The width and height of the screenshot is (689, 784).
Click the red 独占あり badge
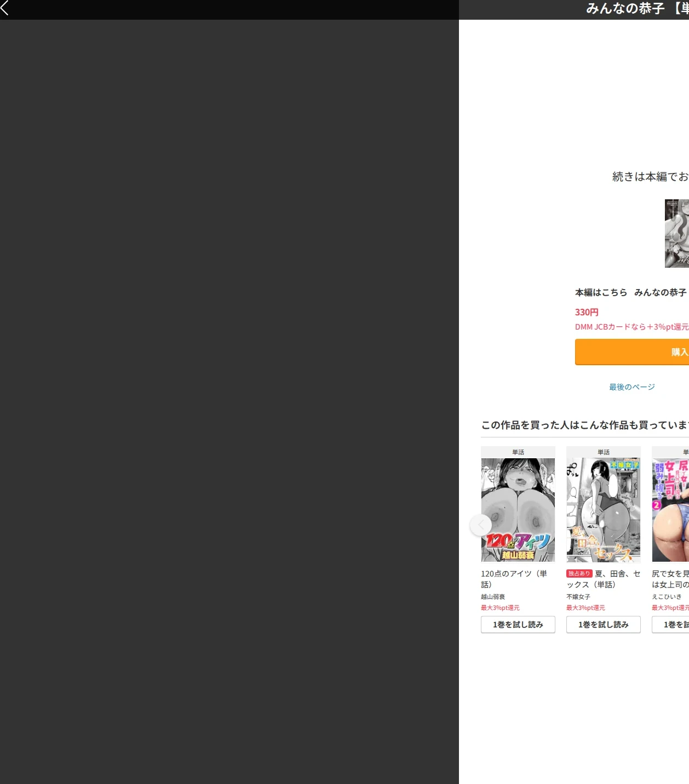click(579, 574)
